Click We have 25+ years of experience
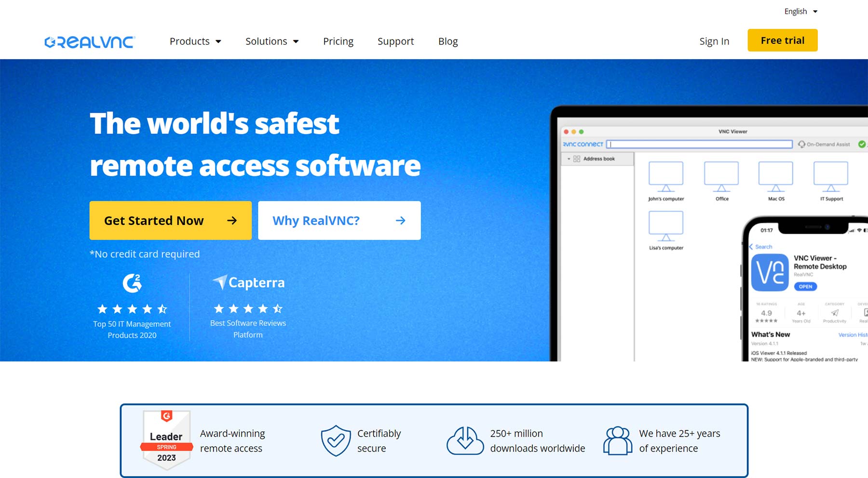Image resolution: width=868 pixels, height=478 pixels. [x=679, y=440]
